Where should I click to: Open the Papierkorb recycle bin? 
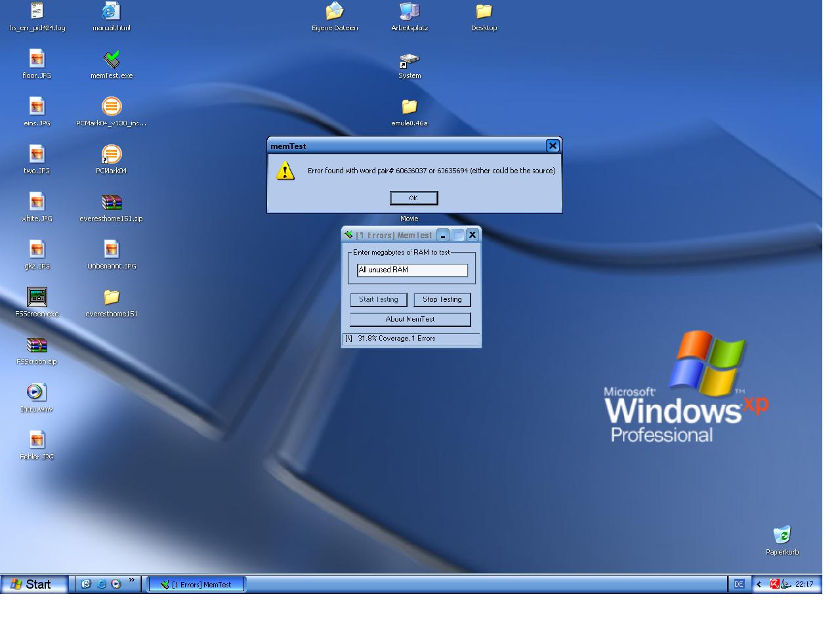tap(782, 535)
